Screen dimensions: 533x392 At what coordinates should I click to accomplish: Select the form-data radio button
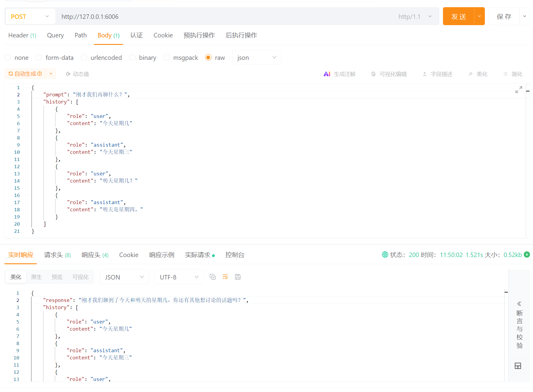click(39, 57)
